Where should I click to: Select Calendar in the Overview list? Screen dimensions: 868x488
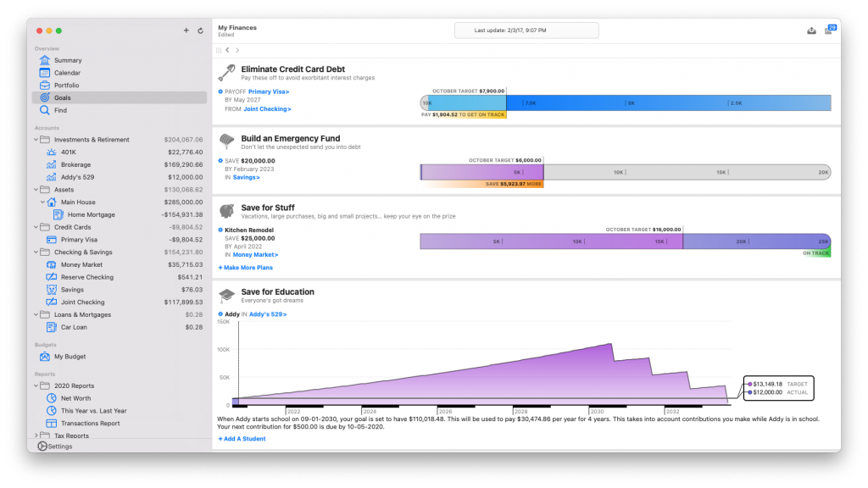[119, 73]
